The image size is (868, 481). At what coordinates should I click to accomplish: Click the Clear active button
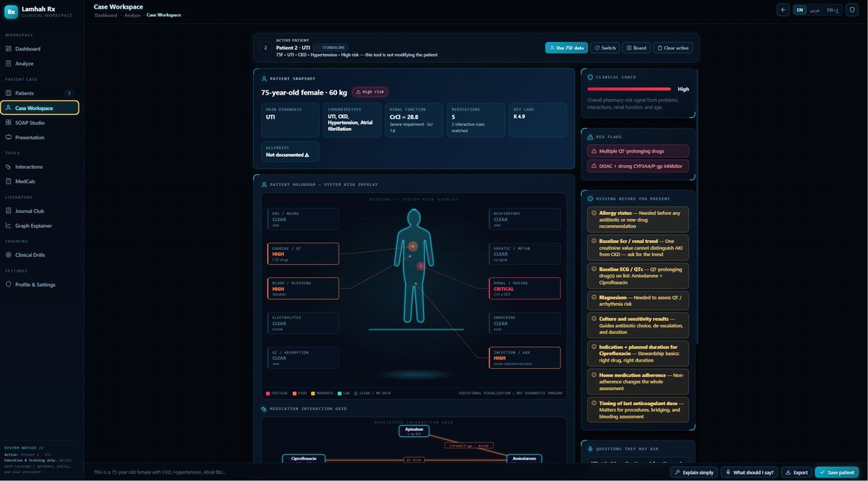click(x=673, y=48)
